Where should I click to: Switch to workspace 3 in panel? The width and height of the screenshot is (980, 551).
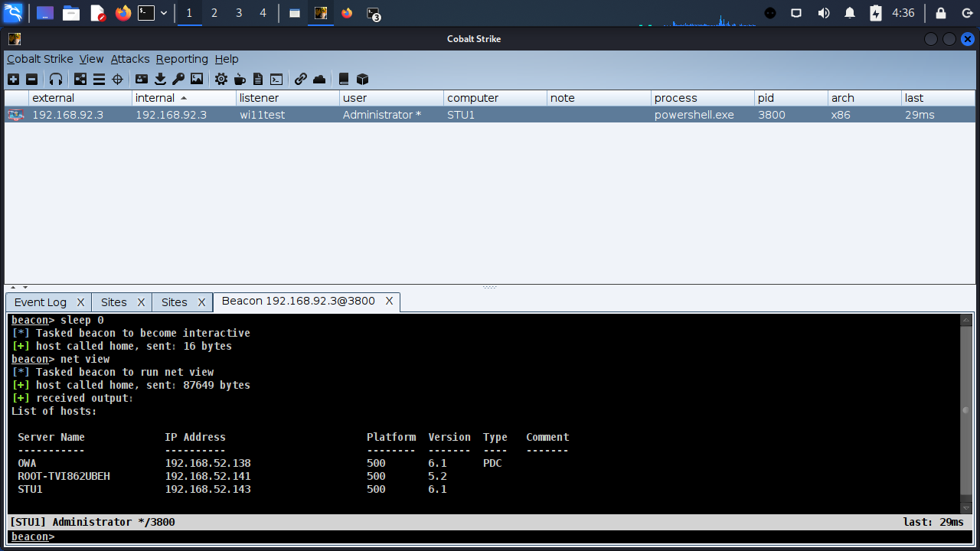point(239,13)
